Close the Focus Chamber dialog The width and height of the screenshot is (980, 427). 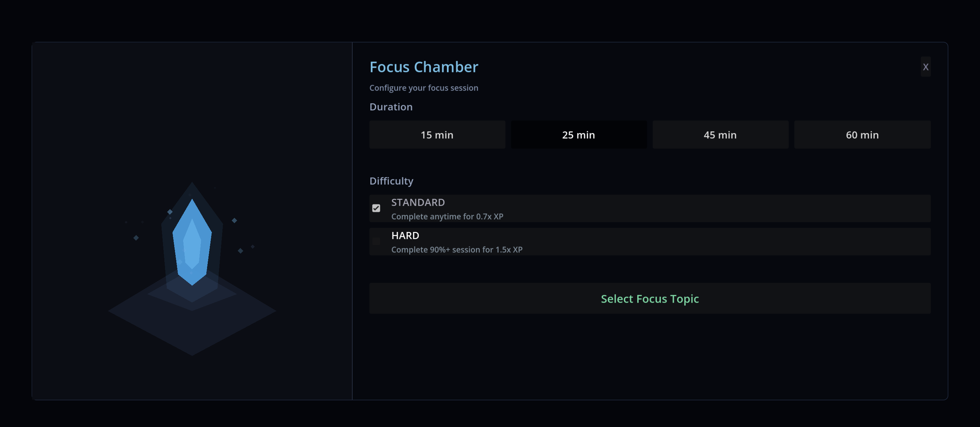925,67
